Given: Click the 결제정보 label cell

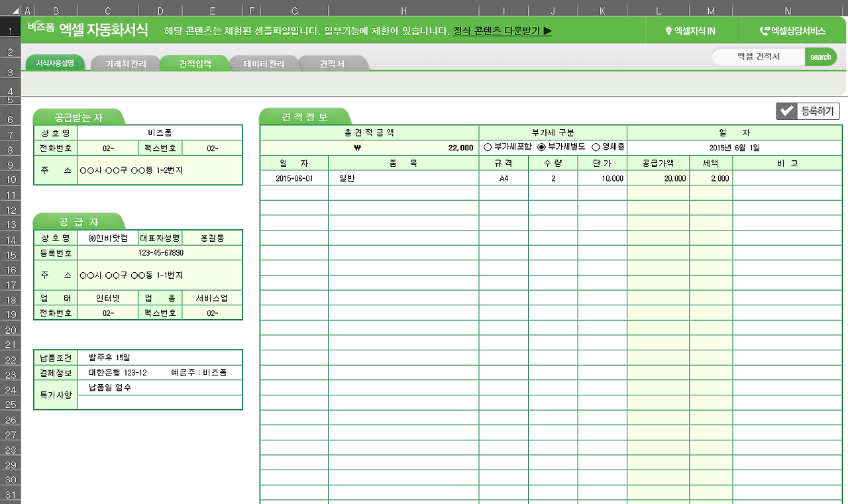Looking at the screenshot, I should [x=56, y=373].
